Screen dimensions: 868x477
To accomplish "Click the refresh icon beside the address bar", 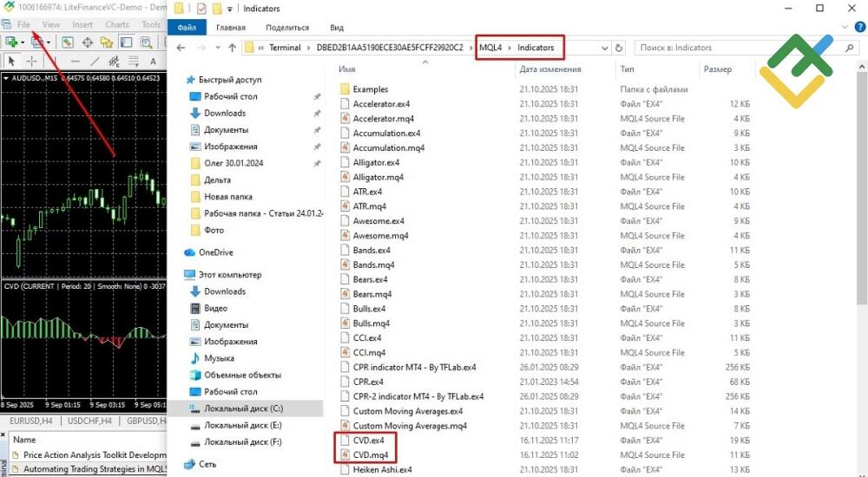I will (620, 48).
